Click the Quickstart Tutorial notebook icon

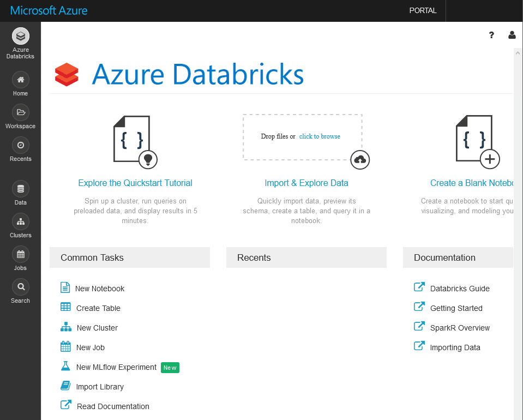pyautogui.click(x=135, y=142)
